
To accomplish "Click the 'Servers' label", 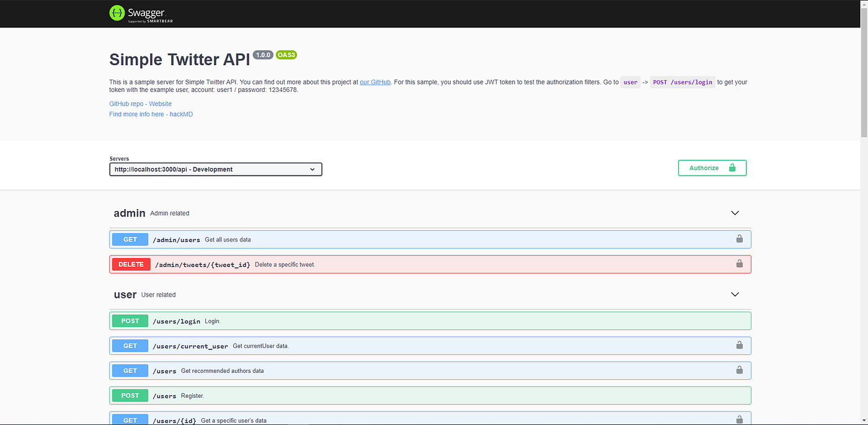I will (119, 159).
